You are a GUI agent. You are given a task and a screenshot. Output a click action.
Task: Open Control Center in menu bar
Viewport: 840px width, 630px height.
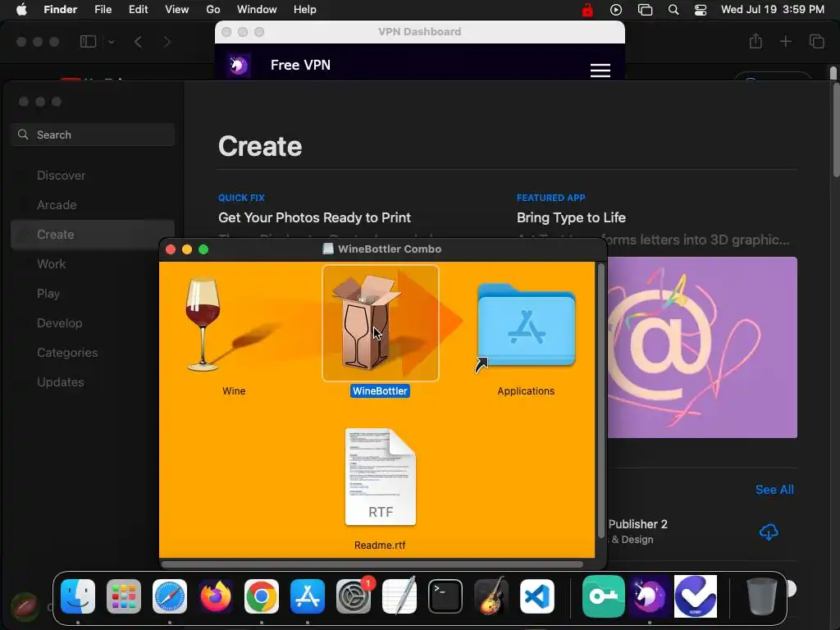click(701, 10)
